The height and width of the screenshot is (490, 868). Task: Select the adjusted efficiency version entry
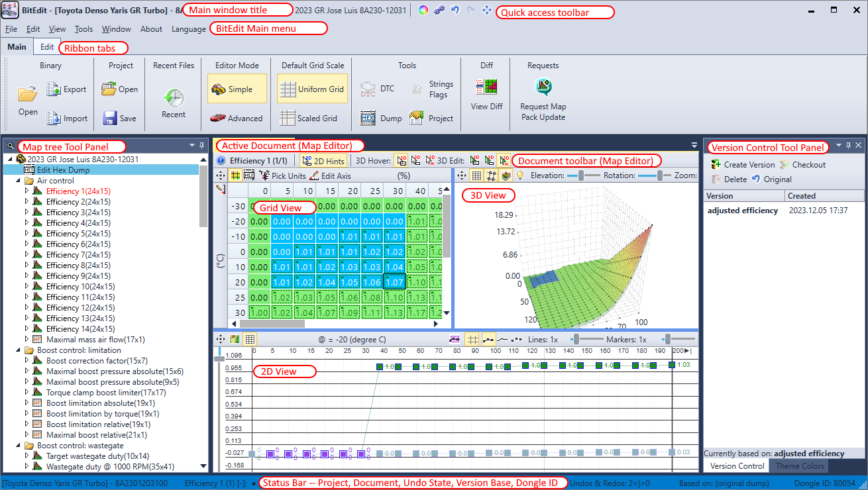point(742,211)
